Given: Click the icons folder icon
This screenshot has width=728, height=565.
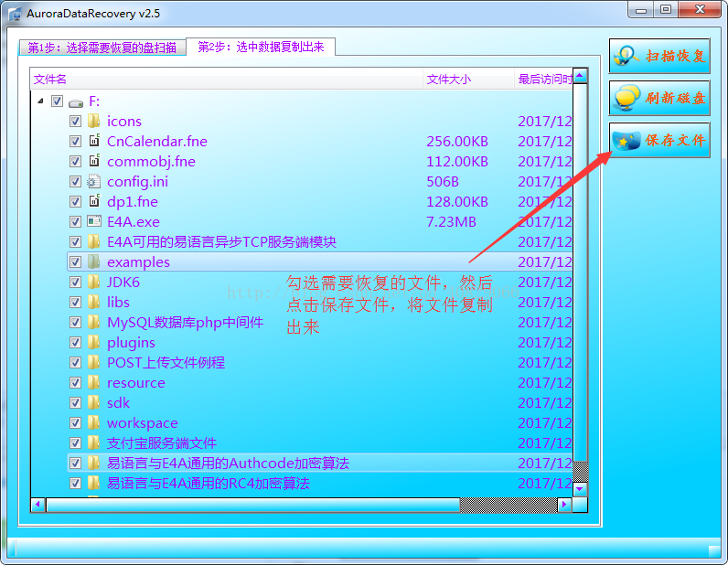Looking at the screenshot, I should pyautogui.click(x=94, y=122).
